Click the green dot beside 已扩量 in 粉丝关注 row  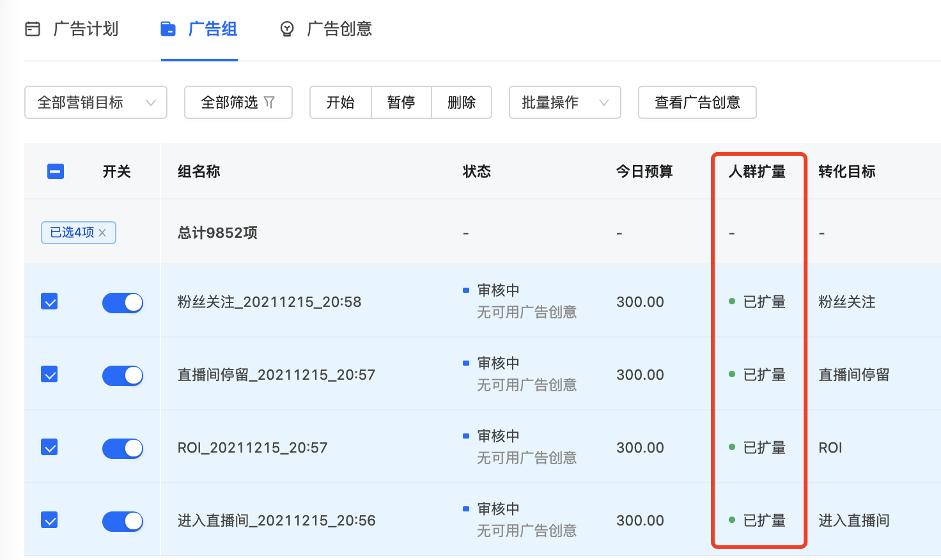tap(731, 302)
